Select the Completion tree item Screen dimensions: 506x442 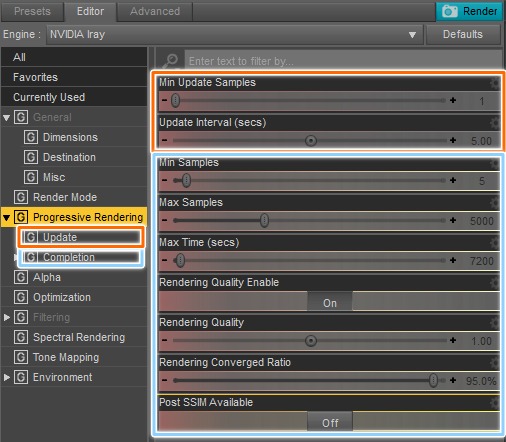click(x=81, y=257)
